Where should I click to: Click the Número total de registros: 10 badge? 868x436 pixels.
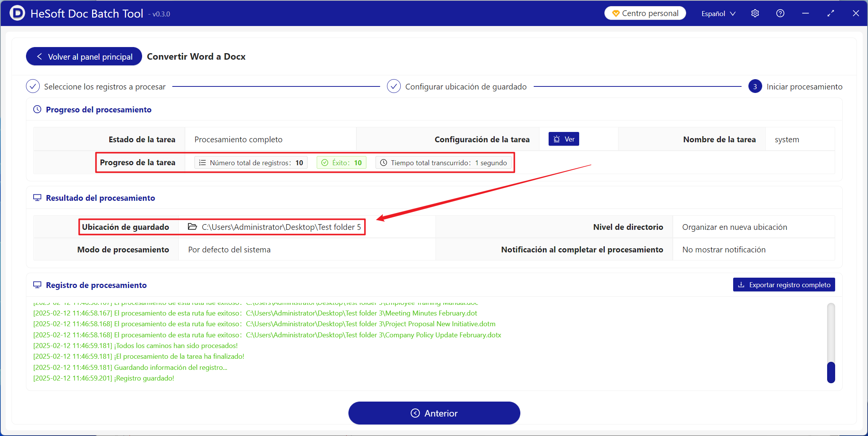click(x=251, y=163)
